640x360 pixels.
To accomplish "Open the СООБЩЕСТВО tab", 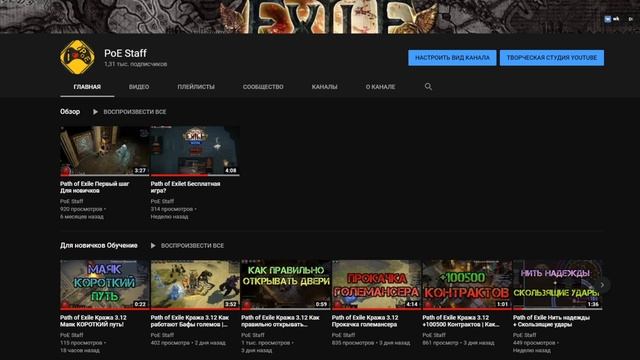I will pos(263,87).
